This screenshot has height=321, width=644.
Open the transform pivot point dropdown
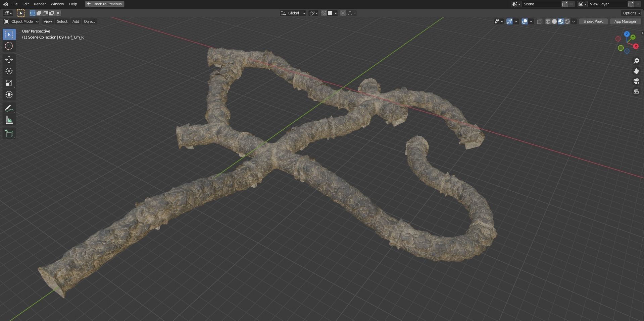(313, 13)
